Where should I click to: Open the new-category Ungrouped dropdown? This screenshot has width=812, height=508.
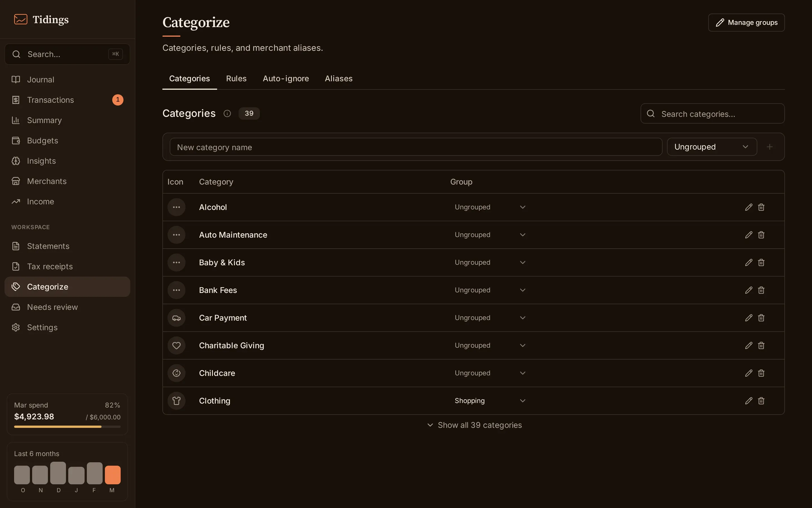[x=712, y=147]
